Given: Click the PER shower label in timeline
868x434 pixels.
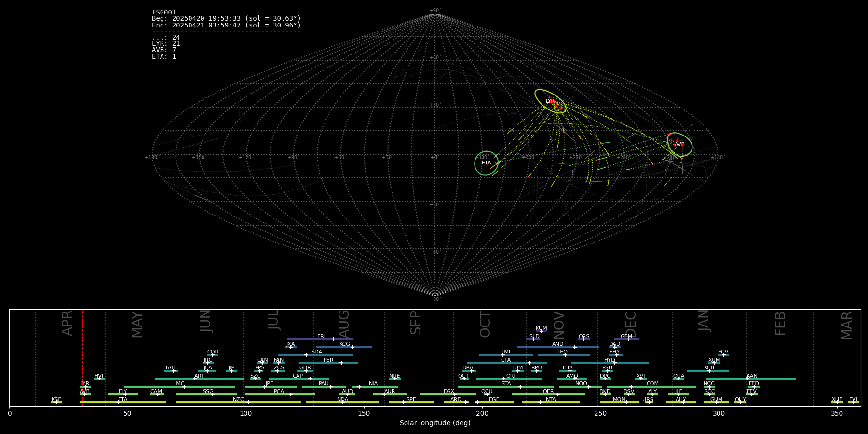Looking at the screenshot, I should pyautogui.click(x=328, y=360).
